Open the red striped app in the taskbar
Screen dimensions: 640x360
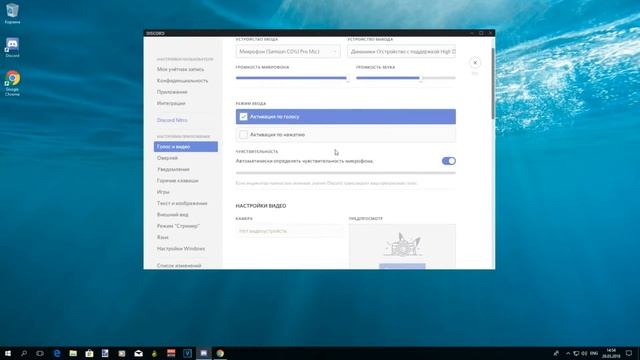click(171, 353)
